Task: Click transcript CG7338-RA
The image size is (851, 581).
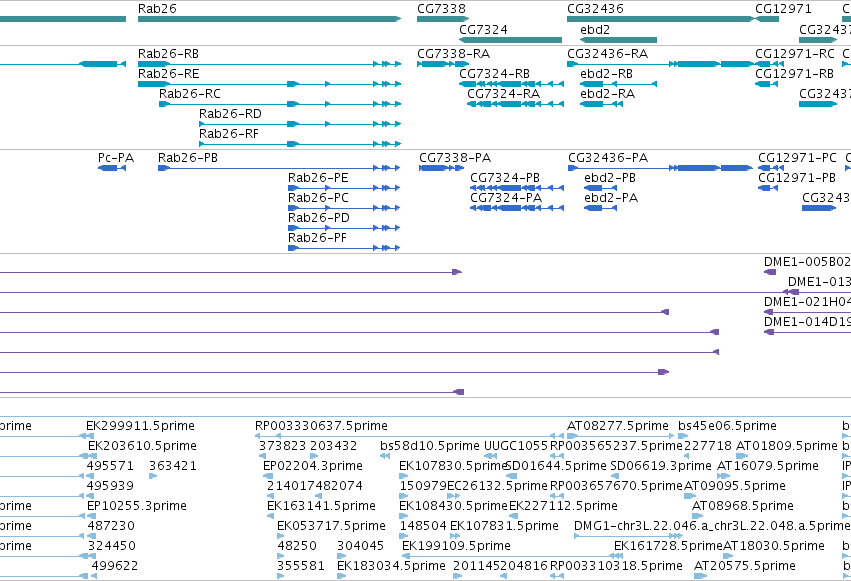Action: pos(443,64)
